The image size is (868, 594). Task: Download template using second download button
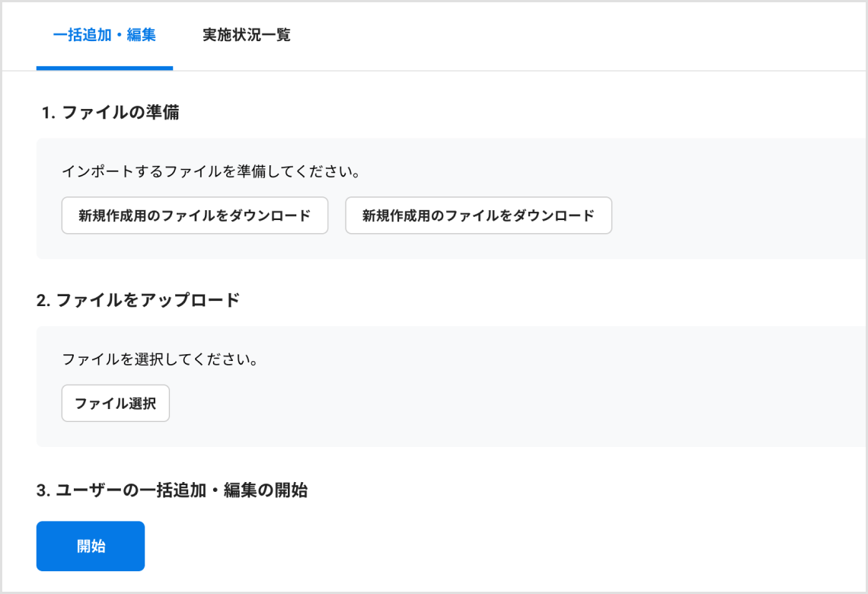(478, 216)
